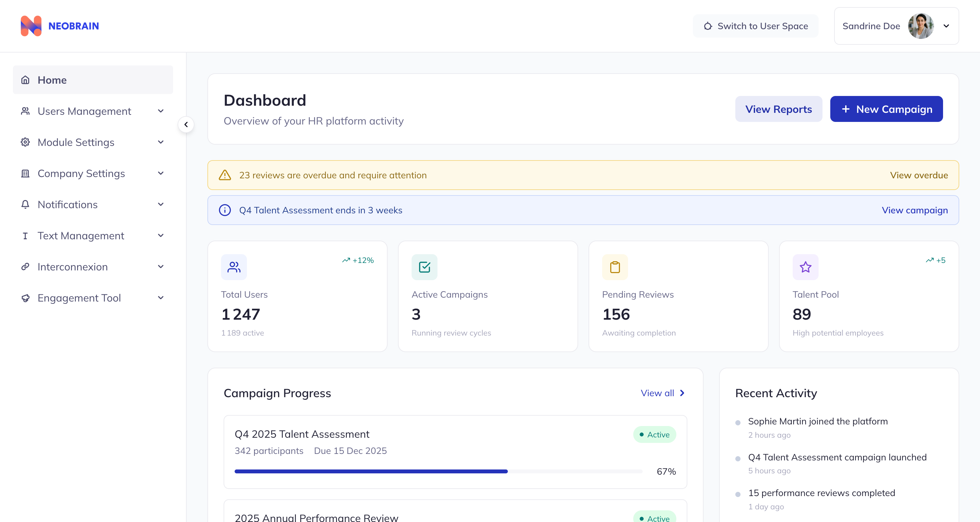Click the Module Settings gear icon

[x=25, y=142]
